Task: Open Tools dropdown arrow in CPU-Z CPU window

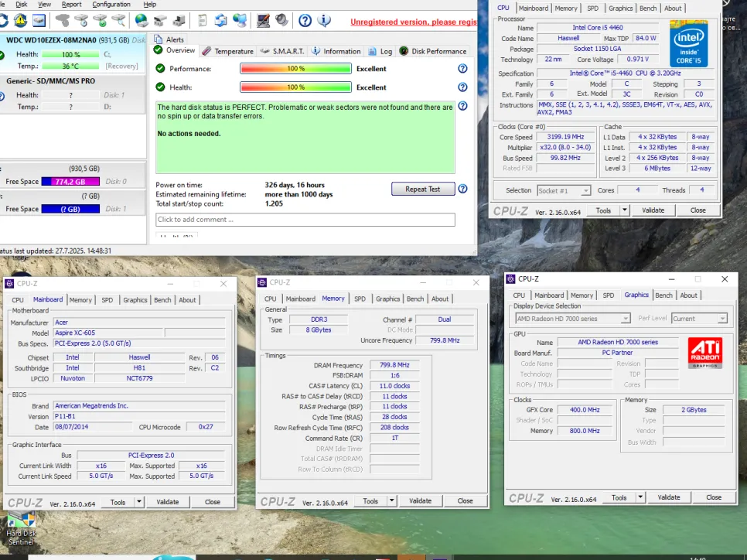Action: [x=625, y=210]
